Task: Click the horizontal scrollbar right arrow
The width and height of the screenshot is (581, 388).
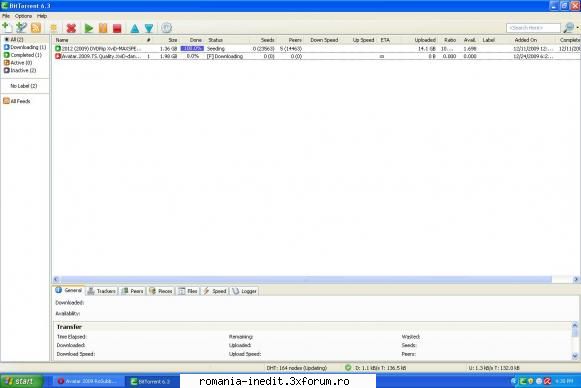Action: 576,279
